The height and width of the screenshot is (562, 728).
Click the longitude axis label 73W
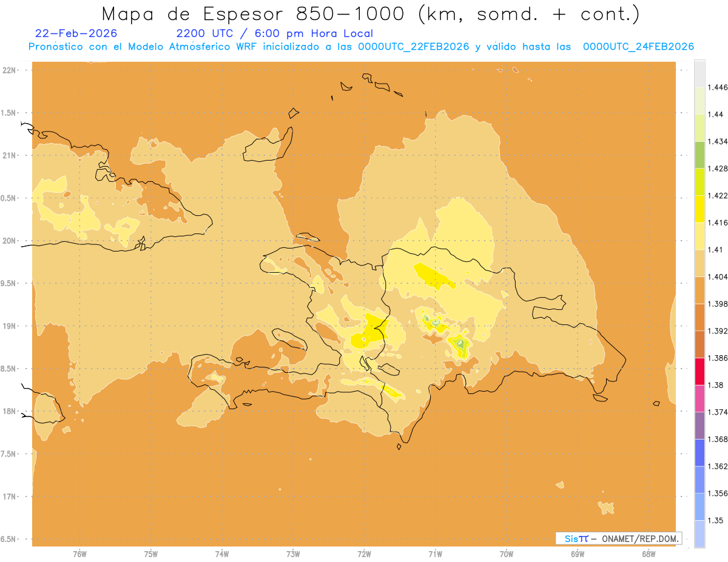293,554
